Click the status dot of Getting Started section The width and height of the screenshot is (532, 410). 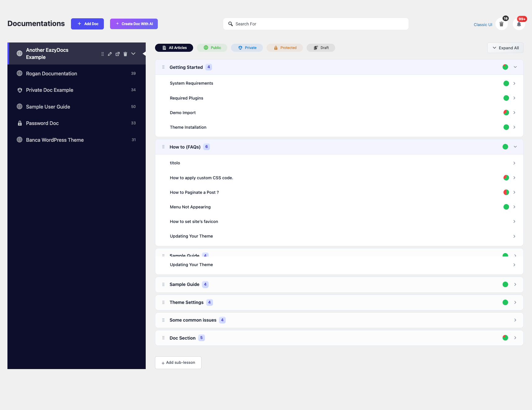click(505, 67)
